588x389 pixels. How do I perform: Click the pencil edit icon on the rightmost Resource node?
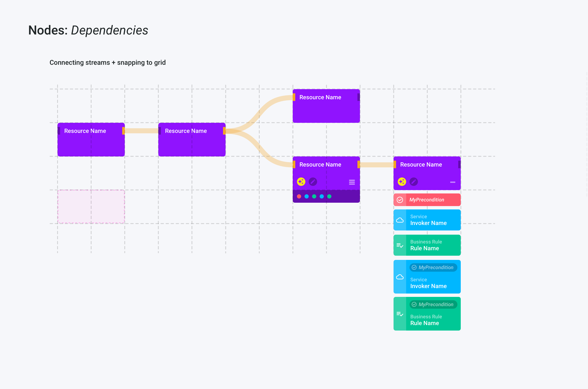[x=413, y=182]
